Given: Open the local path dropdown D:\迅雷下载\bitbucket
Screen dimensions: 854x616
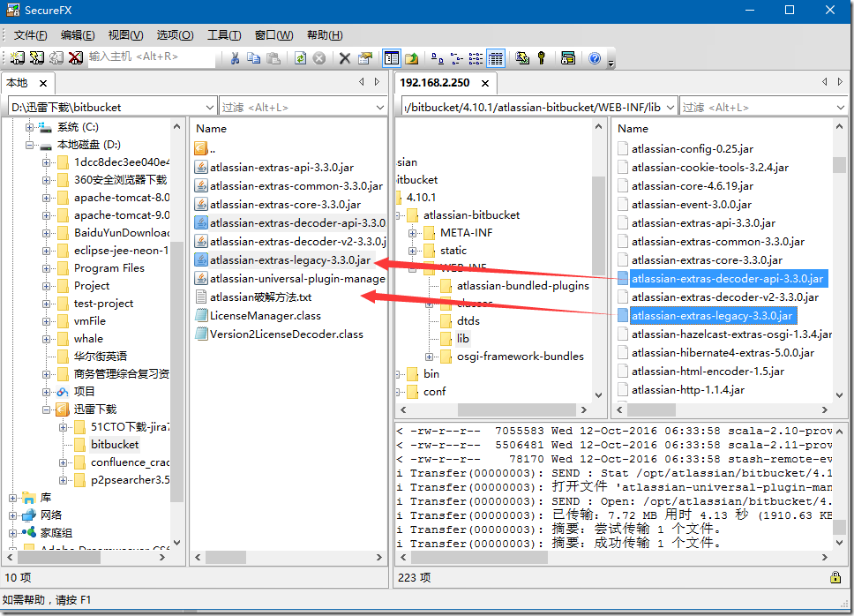Looking at the screenshot, I should click(210, 108).
